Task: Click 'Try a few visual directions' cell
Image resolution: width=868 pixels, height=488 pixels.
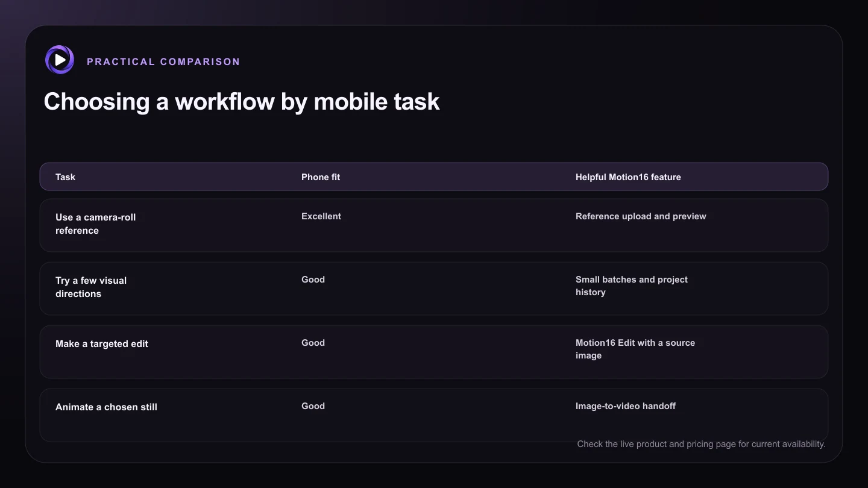Action: [91, 287]
